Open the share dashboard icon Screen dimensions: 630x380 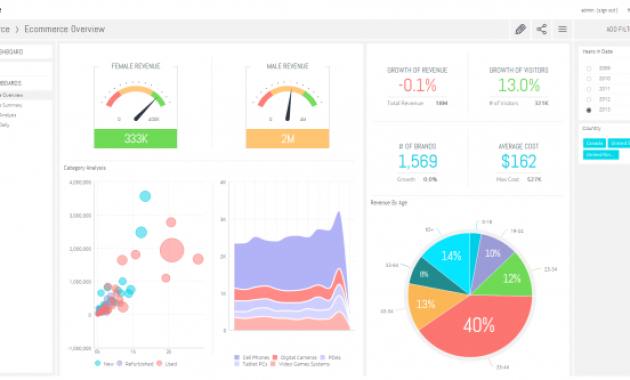[x=542, y=29]
